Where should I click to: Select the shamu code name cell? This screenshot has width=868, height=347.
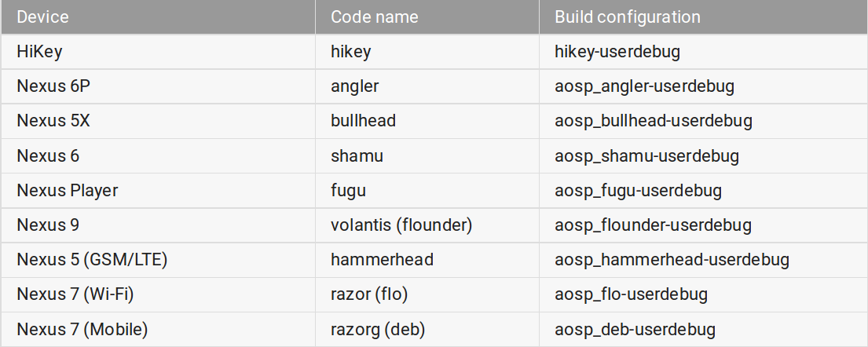pyautogui.click(x=357, y=155)
